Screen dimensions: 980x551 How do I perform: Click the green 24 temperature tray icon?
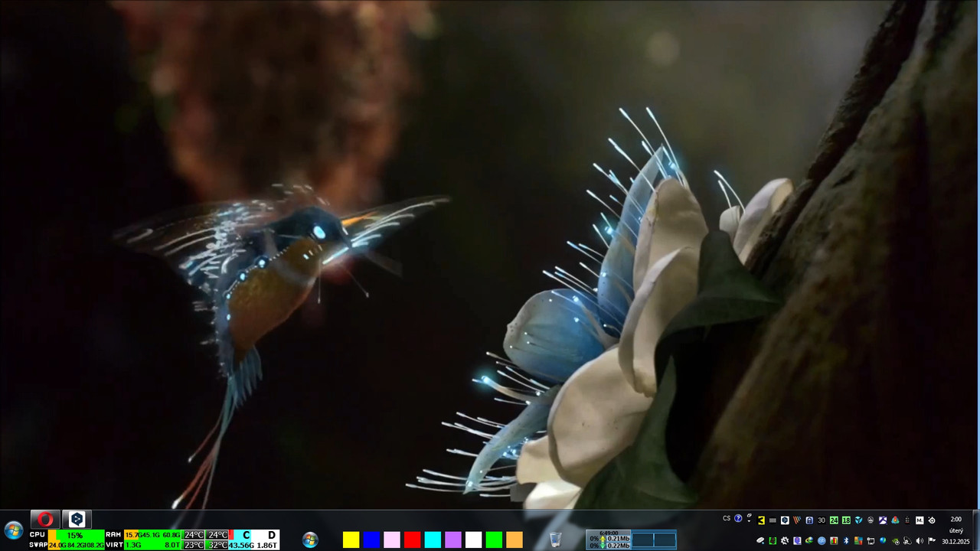tap(834, 520)
